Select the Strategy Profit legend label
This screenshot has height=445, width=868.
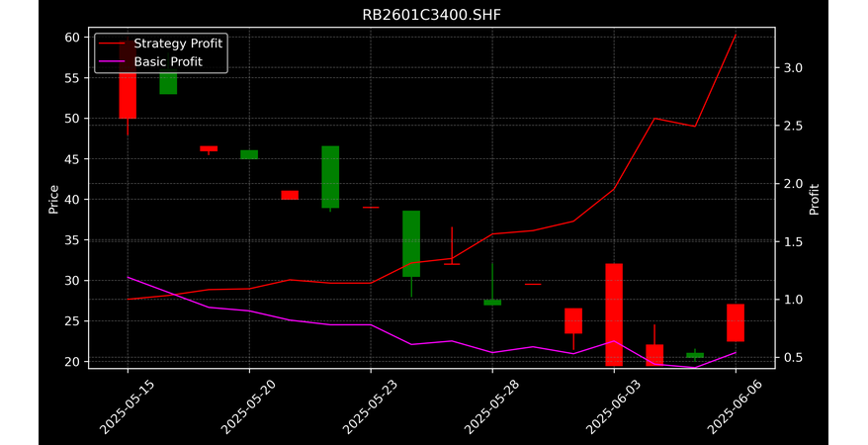click(178, 44)
